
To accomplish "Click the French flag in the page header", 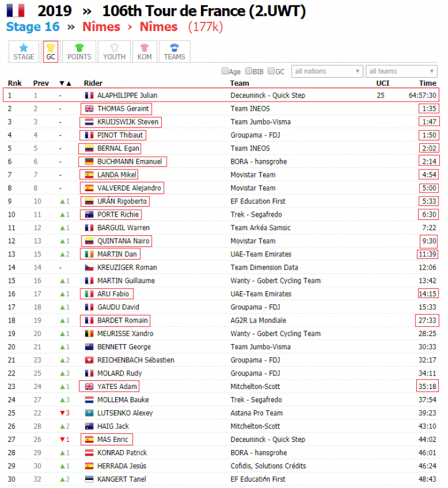I will 16,11.
